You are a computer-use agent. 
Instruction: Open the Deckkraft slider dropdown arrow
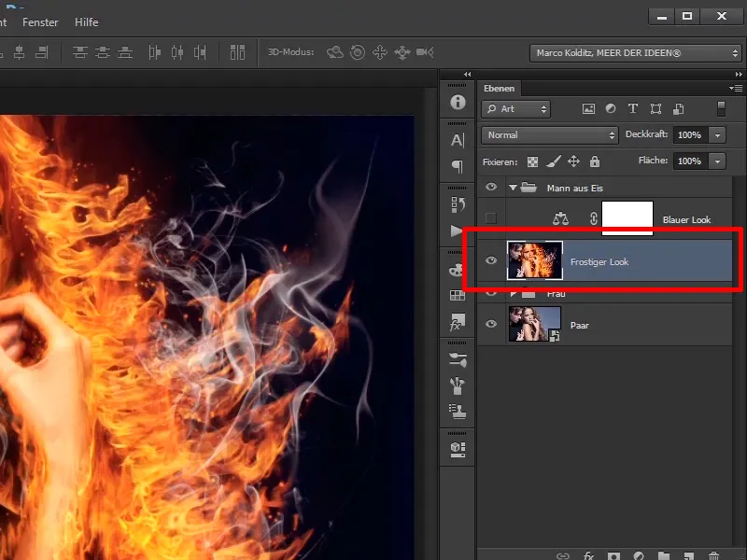click(717, 135)
